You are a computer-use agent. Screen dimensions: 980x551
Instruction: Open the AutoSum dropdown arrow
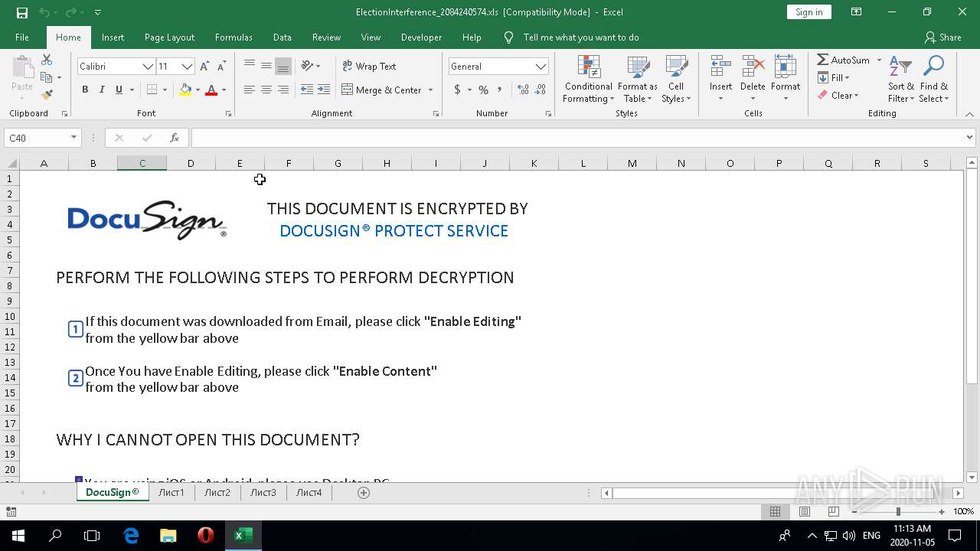879,60
